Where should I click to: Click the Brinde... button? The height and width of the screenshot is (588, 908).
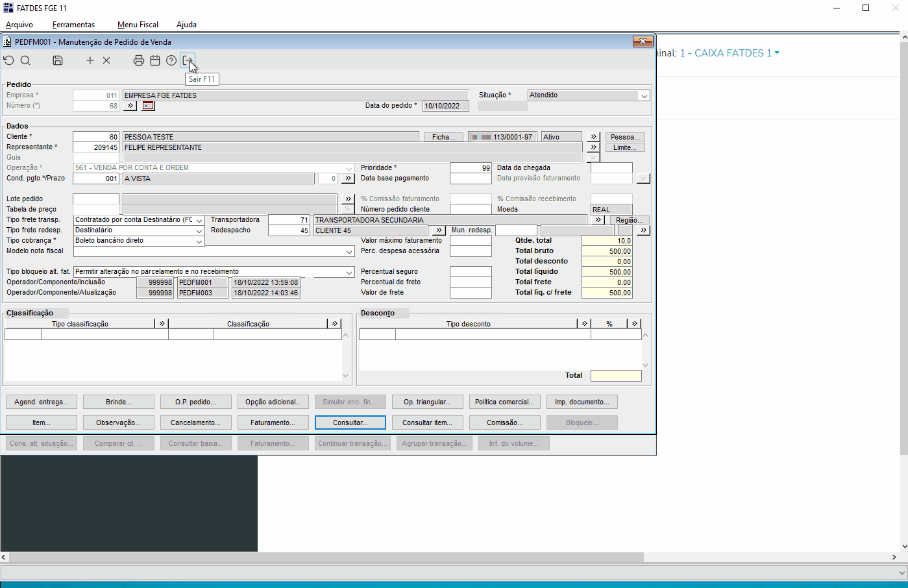tap(119, 402)
